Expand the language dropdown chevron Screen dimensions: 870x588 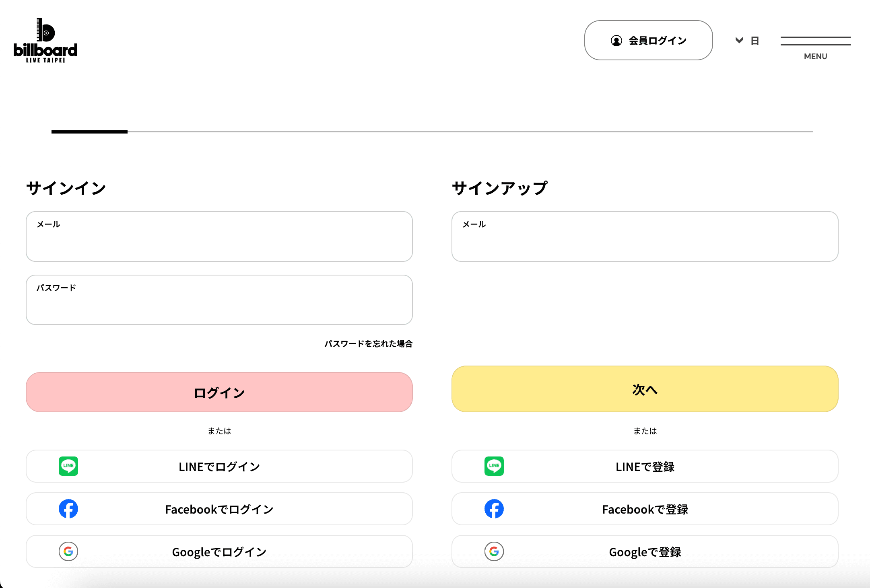coord(739,40)
